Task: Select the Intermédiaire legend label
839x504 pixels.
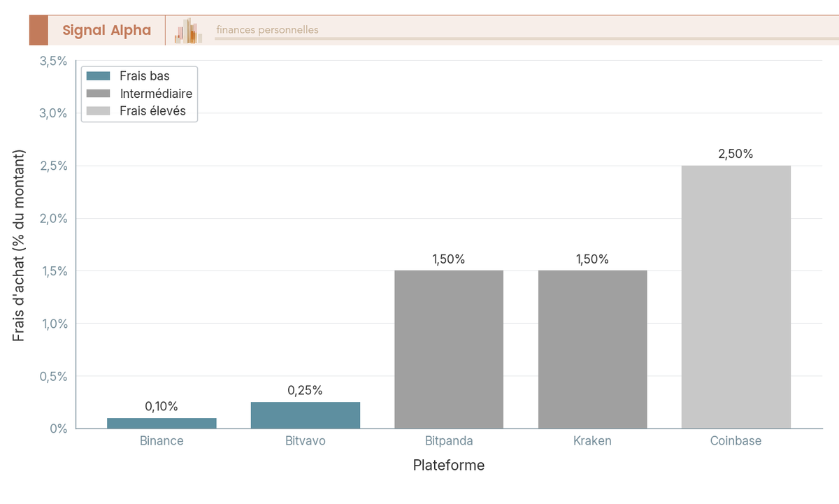Action: (x=156, y=94)
